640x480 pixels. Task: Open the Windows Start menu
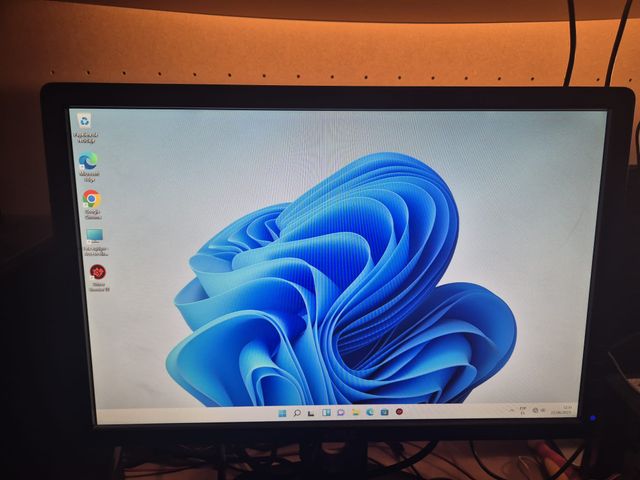[282, 413]
